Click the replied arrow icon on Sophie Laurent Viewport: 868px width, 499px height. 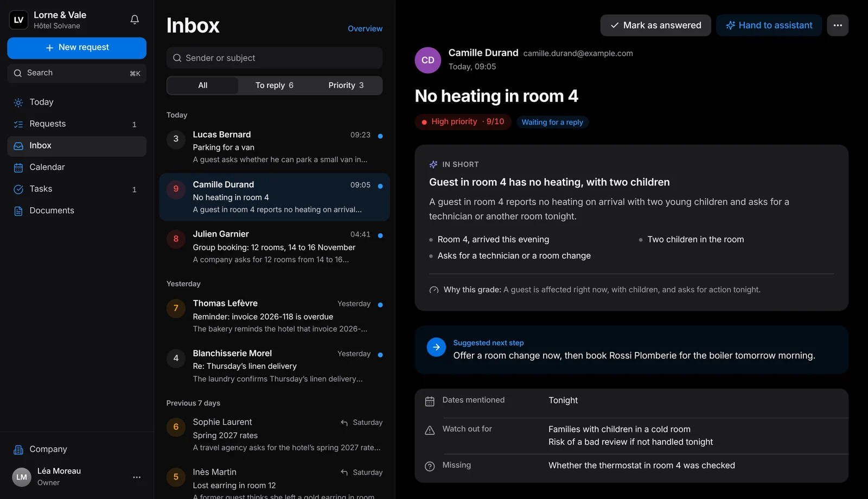click(x=344, y=423)
